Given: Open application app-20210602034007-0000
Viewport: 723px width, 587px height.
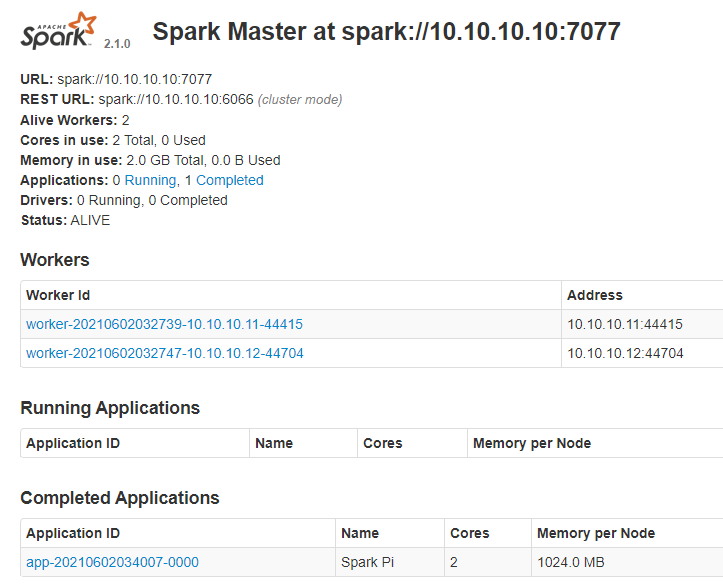Looking at the screenshot, I should point(112,562).
